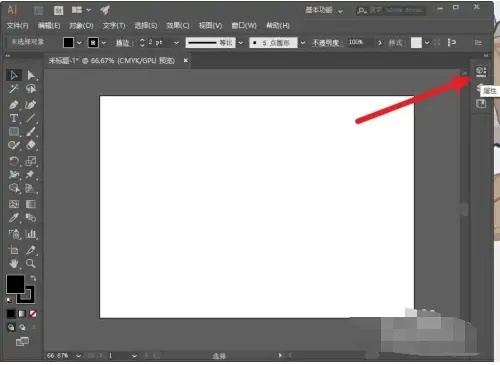The width and height of the screenshot is (500, 365).
Task: Swap fill and stroke colors
Action: point(33,278)
